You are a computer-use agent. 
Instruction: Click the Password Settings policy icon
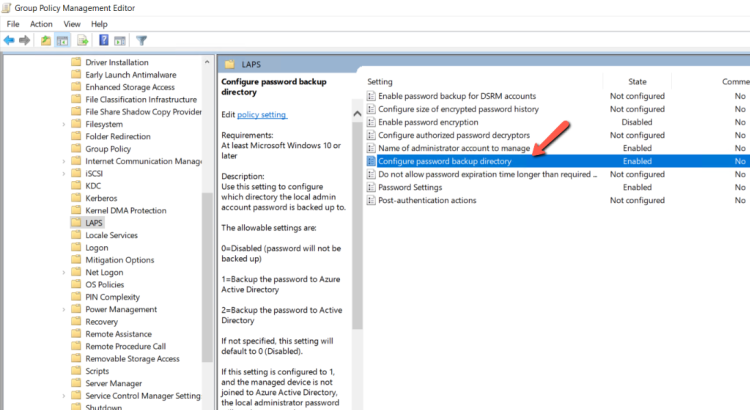371,187
